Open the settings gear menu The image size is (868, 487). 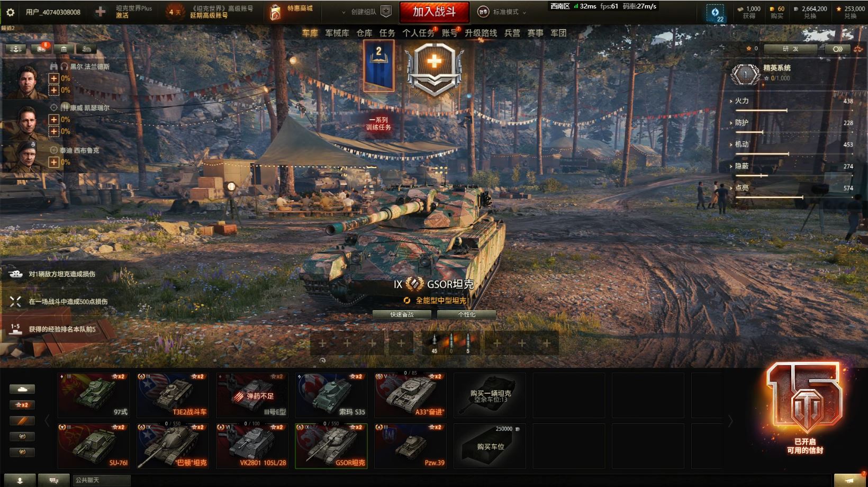[x=10, y=12]
